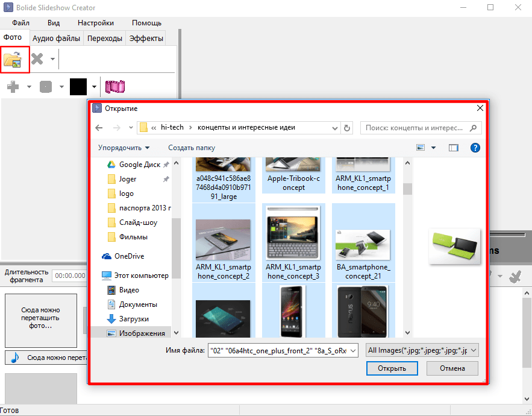The image size is (532, 416).
Task: Open the Помощь menu
Action: coord(146,23)
